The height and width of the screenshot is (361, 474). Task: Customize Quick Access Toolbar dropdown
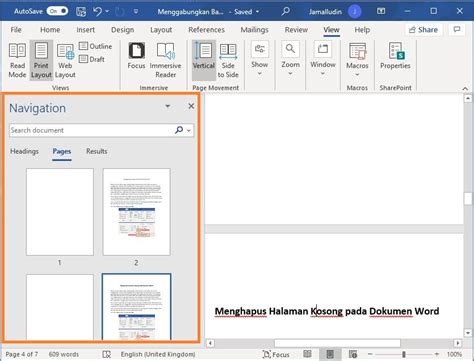[x=136, y=12]
